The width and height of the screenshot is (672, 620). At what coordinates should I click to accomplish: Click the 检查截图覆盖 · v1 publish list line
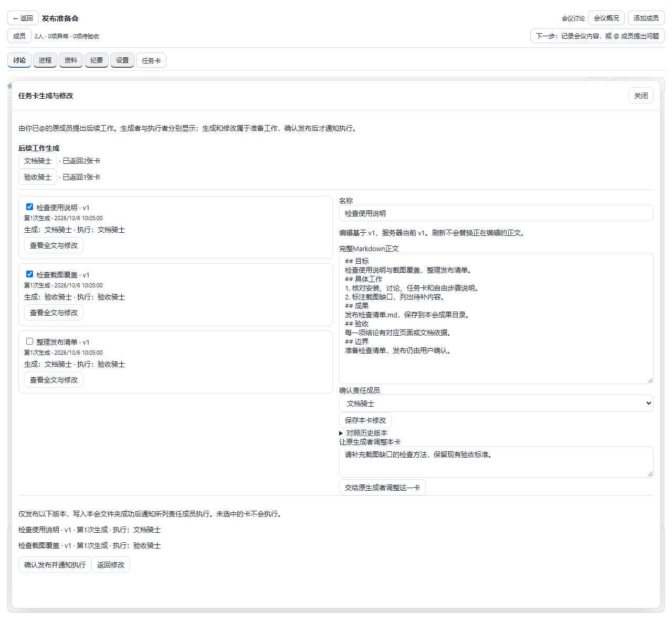(89, 545)
